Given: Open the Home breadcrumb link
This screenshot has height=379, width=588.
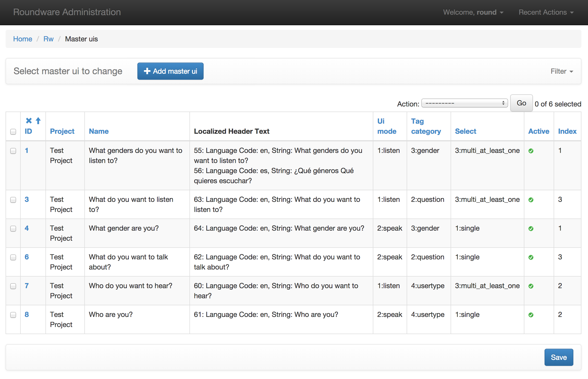Looking at the screenshot, I should (x=23, y=39).
